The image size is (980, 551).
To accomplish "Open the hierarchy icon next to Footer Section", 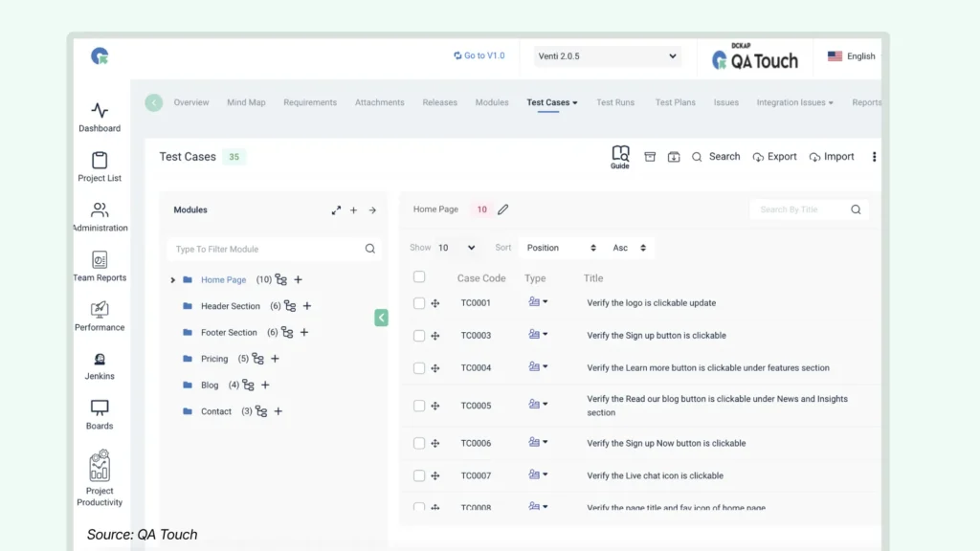I will [287, 332].
